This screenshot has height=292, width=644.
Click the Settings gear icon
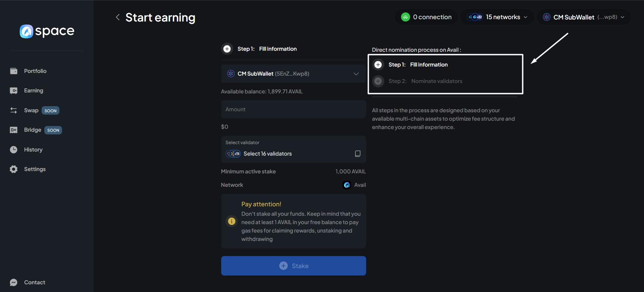(x=14, y=169)
